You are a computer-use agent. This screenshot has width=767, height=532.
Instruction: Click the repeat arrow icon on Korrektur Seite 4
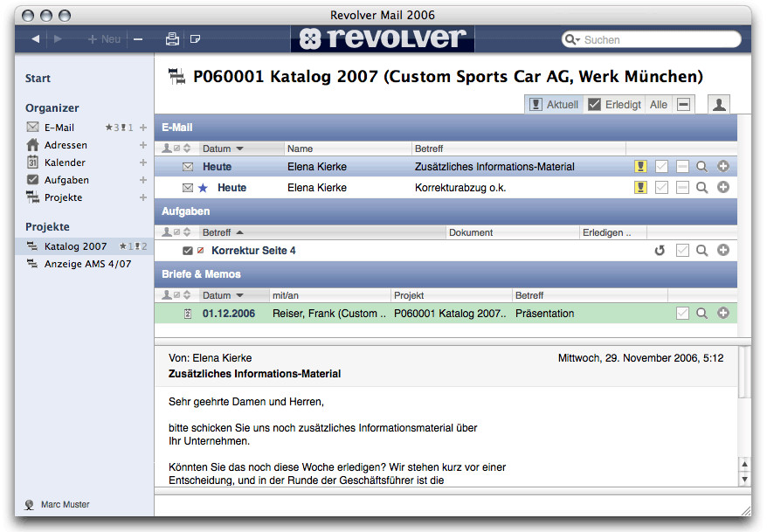(660, 251)
